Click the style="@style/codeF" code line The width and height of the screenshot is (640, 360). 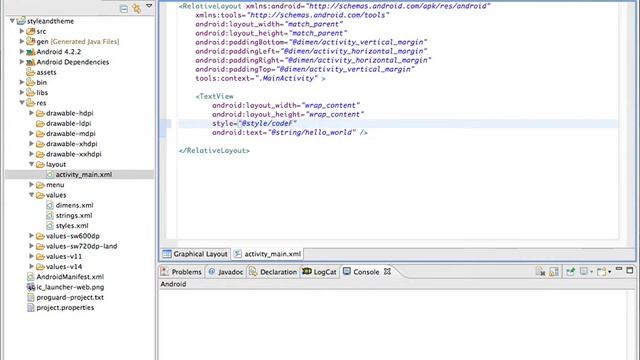tap(254, 123)
